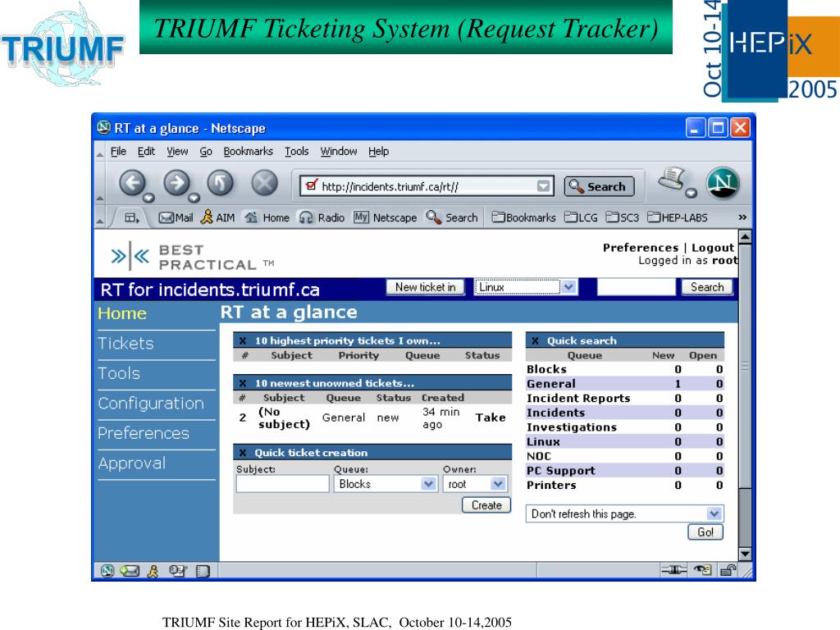The height and width of the screenshot is (630, 840).
Task: Open the Linux queue dropdown for new ticket
Action: tap(568, 287)
